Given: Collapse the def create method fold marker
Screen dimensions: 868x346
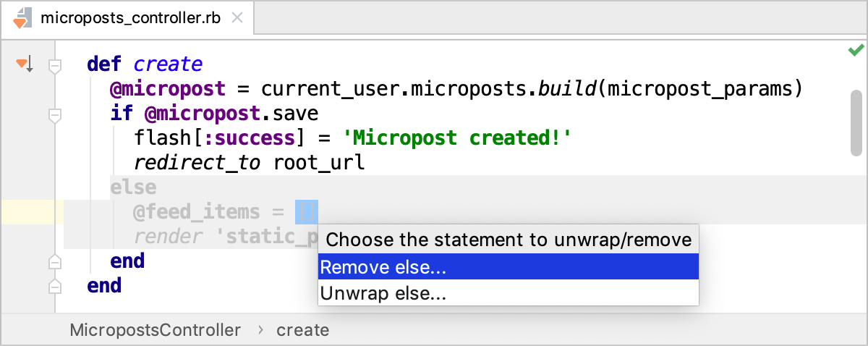Looking at the screenshot, I should (x=54, y=67).
